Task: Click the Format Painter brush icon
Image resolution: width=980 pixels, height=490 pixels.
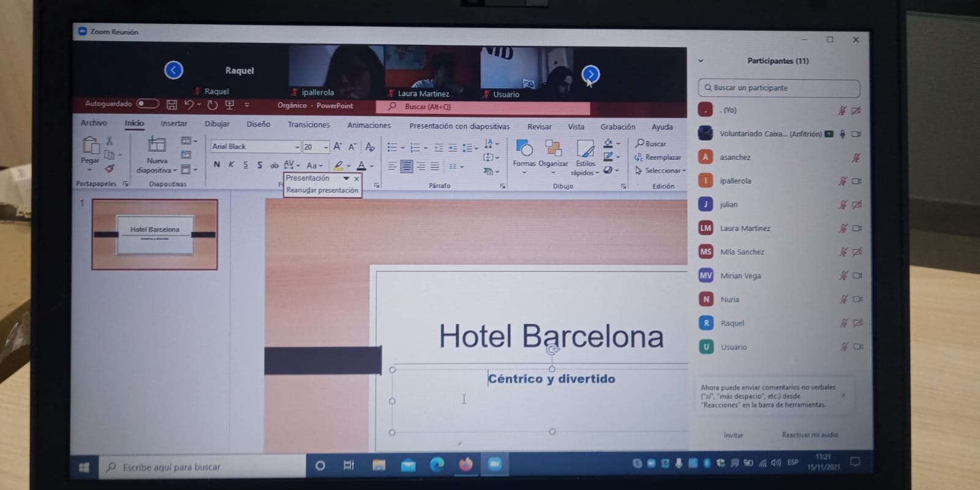Action: pos(110,168)
